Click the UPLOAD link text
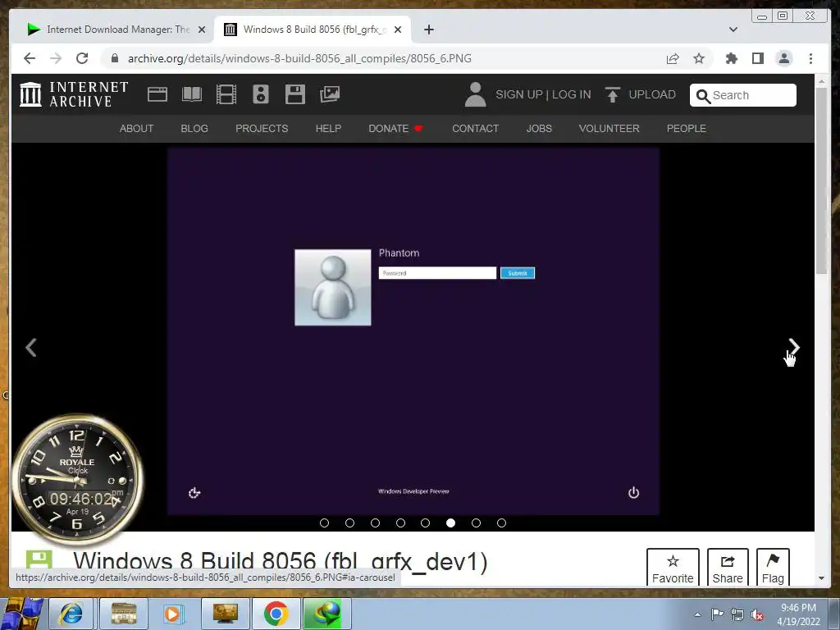This screenshot has height=630, width=840. pos(652,95)
